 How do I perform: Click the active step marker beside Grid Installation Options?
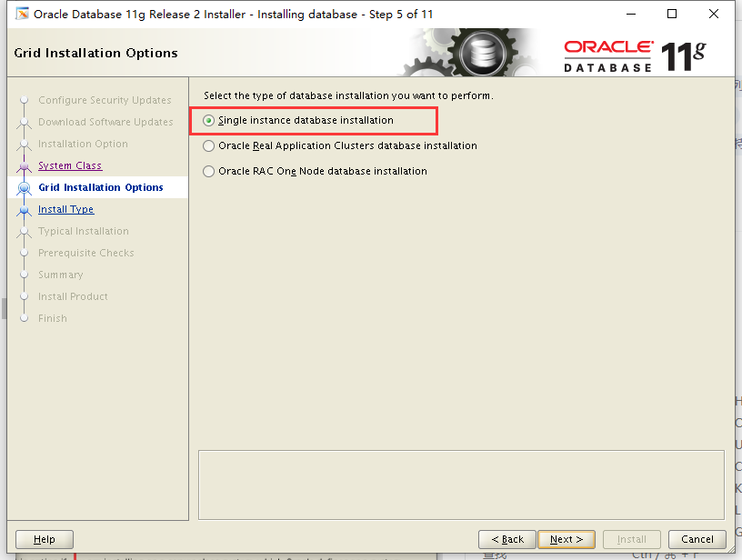25,187
